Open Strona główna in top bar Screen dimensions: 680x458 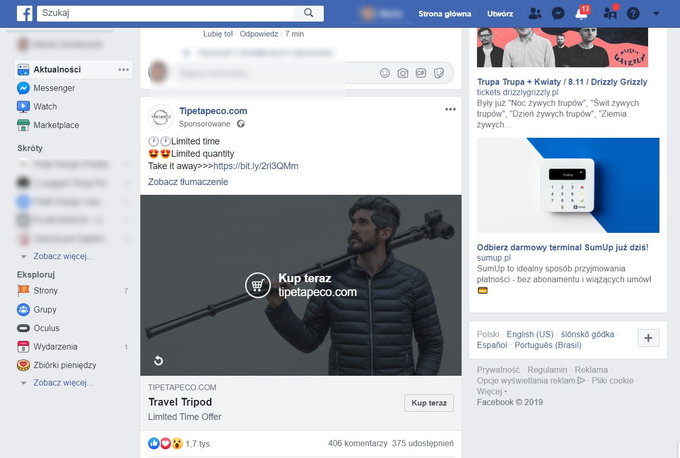(x=445, y=14)
